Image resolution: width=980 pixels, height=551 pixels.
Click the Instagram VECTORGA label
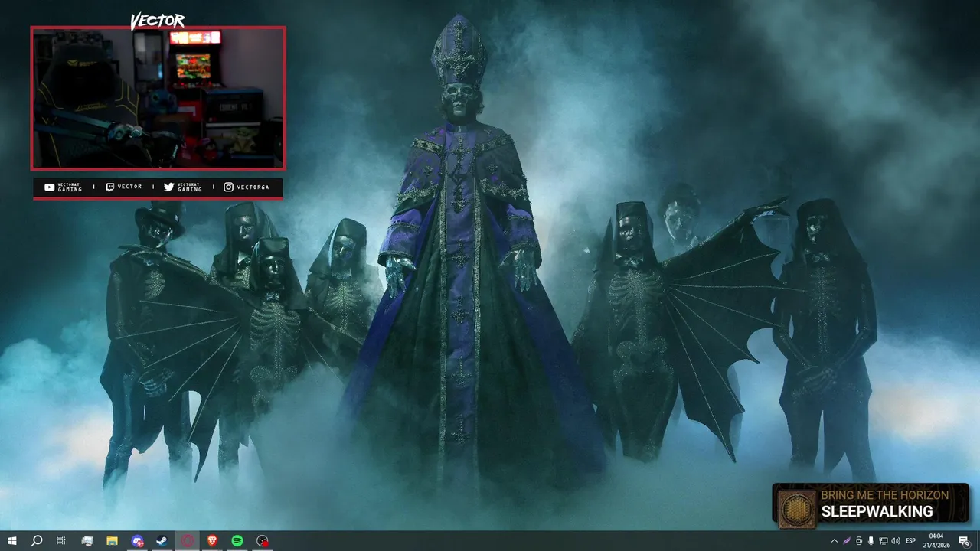point(251,187)
